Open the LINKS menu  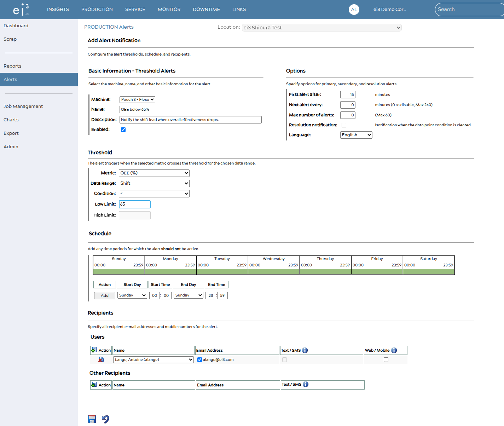coord(239,10)
